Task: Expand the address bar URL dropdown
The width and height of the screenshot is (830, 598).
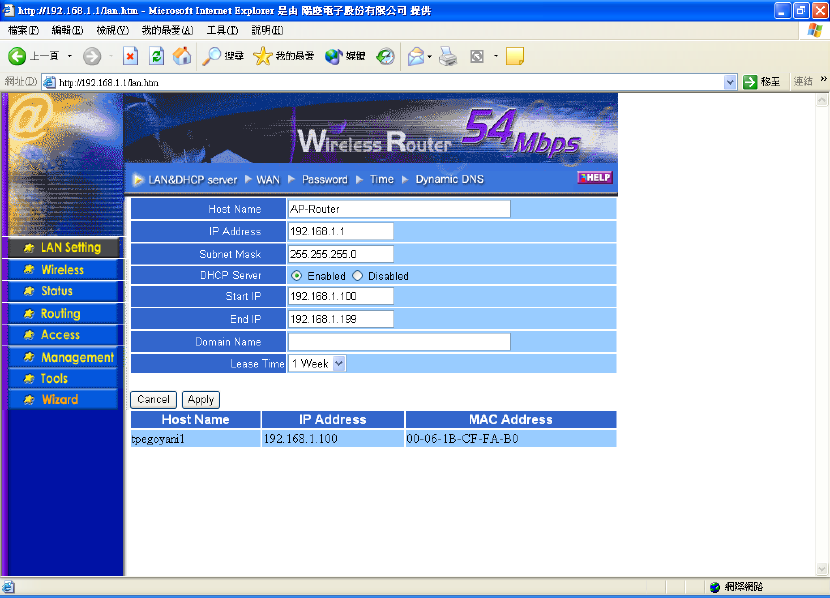Action: 730,83
